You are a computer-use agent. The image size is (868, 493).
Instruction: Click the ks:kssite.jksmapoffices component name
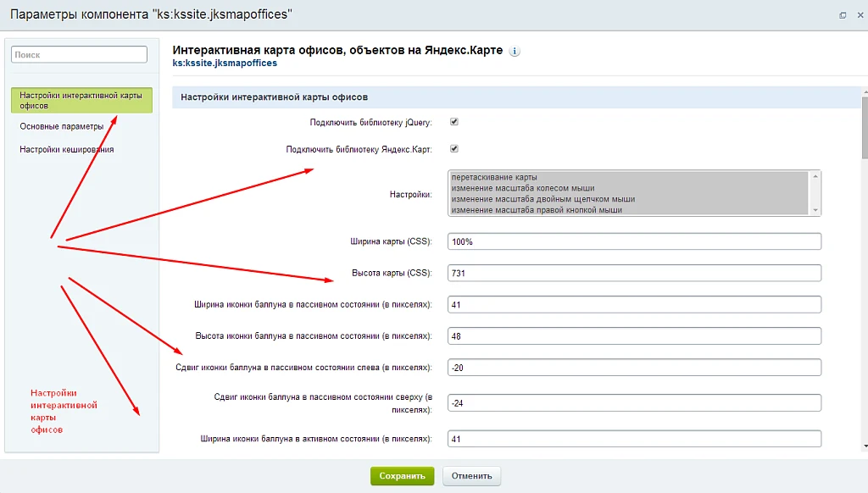(225, 63)
